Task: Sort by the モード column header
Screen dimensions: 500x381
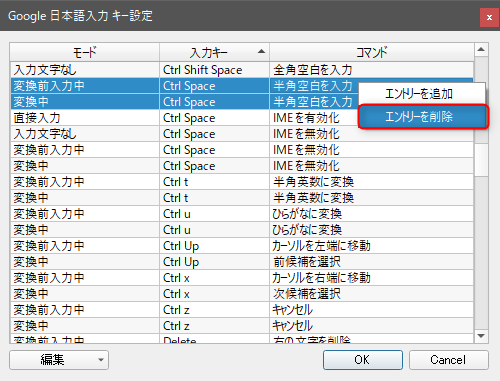Action: click(x=85, y=52)
